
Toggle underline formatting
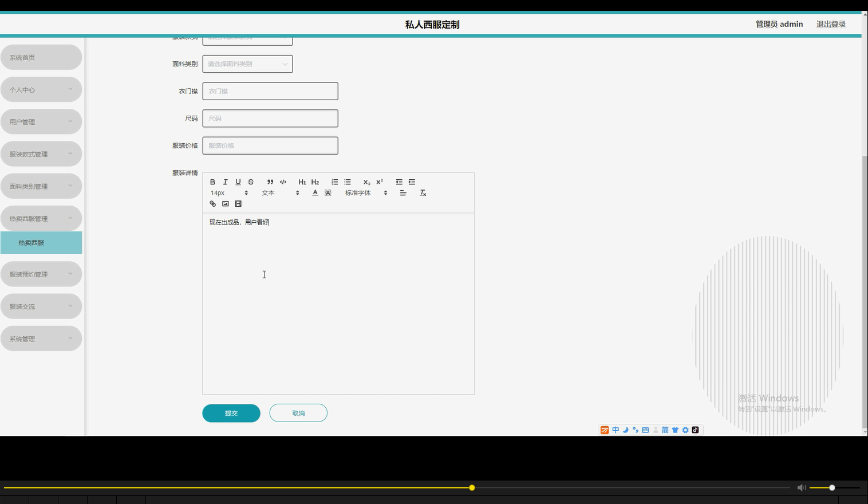pyautogui.click(x=238, y=182)
